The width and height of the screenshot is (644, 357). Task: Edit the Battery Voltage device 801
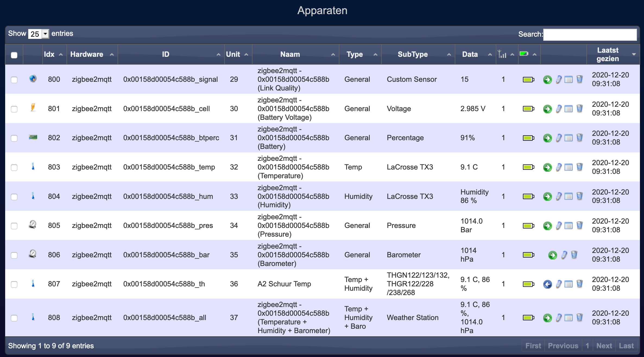click(558, 108)
